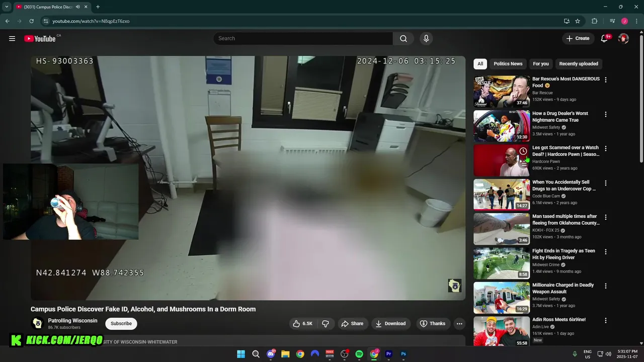Open a new browser tab

point(98,7)
